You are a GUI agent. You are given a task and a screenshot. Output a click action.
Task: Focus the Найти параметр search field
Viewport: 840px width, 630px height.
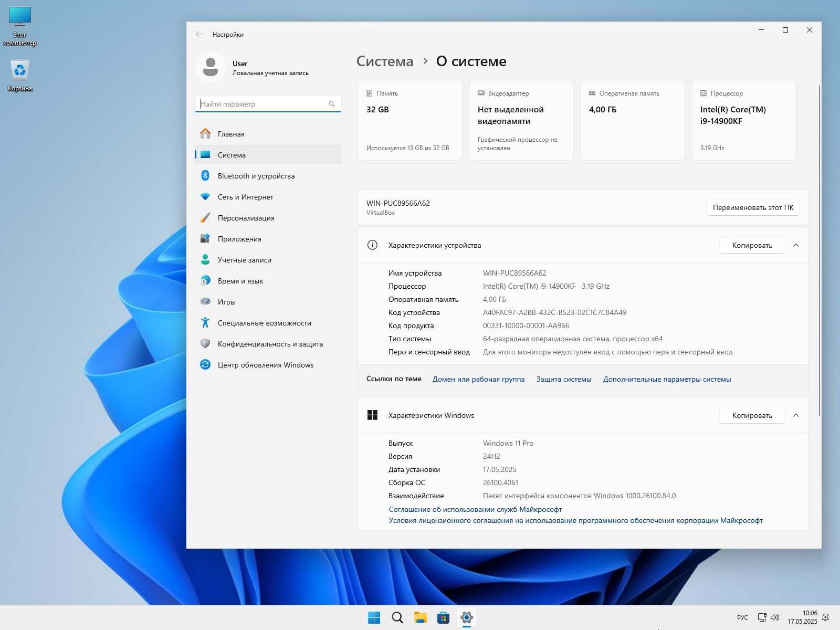click(x=268, y=104)
